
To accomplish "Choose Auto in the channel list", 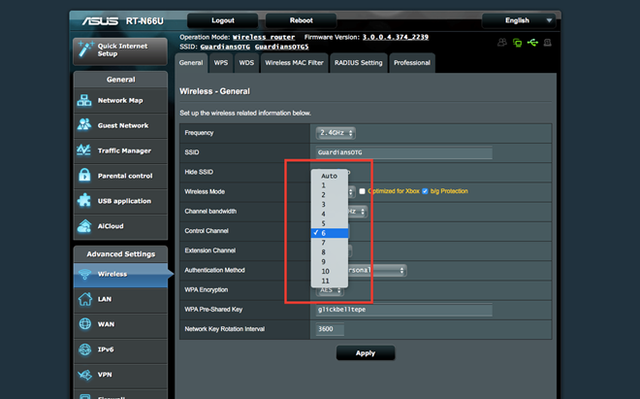I will (329, 176).
